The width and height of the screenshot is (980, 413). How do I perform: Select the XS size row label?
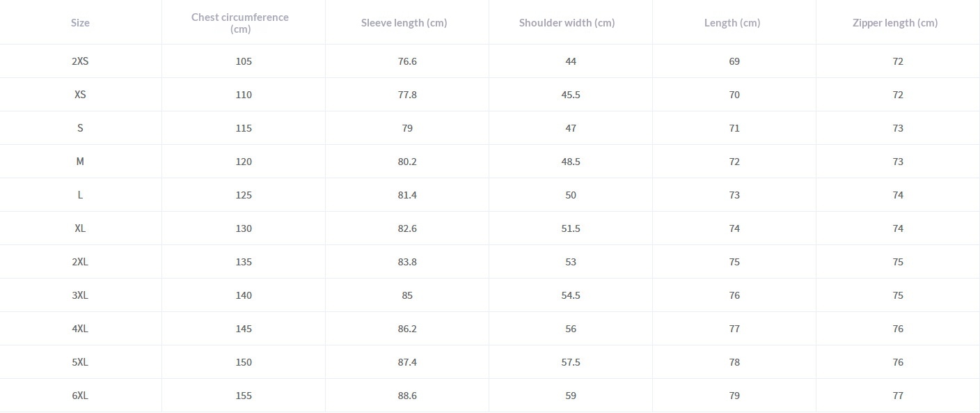(x=80, y=95)
